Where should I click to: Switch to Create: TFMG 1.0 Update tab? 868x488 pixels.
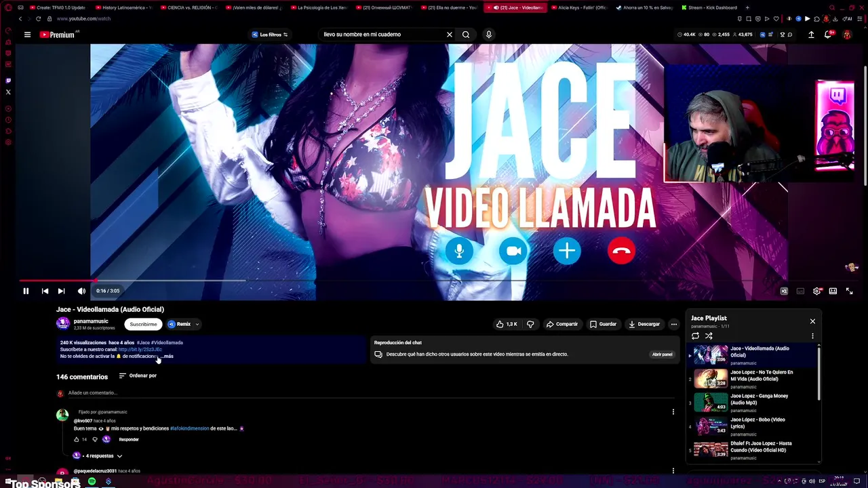point(59,7)
